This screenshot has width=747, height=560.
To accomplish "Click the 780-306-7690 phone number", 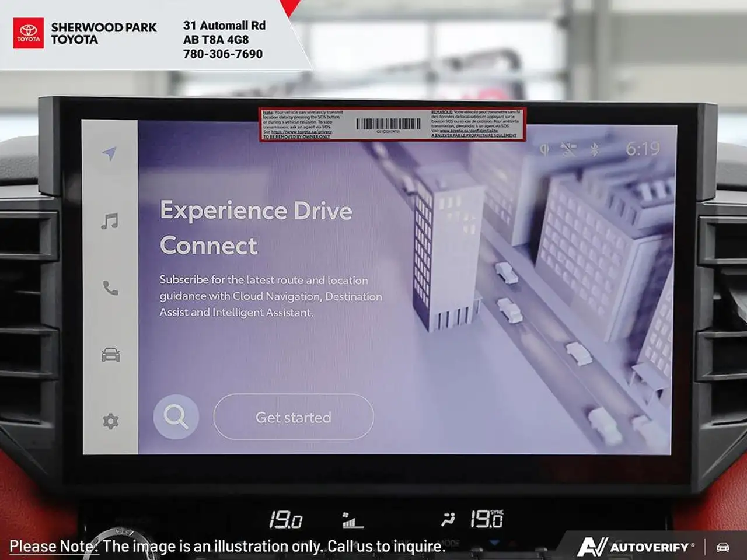I will (x=223, y=54).
